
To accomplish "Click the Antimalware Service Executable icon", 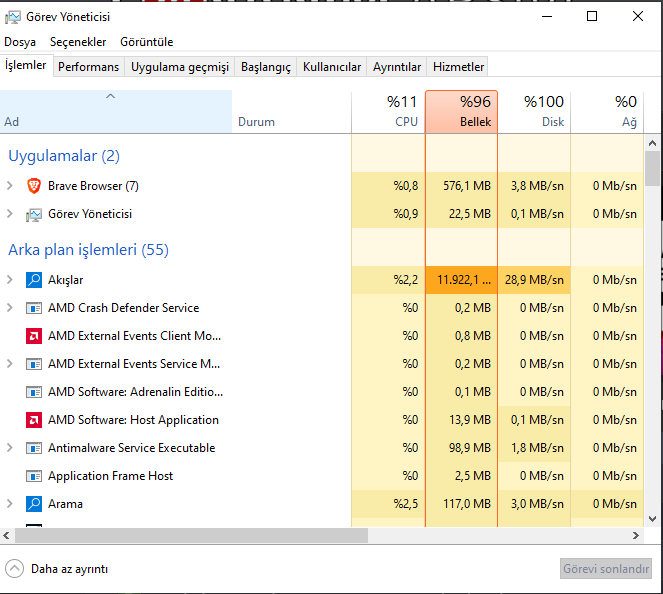I will tap(34, 448).
